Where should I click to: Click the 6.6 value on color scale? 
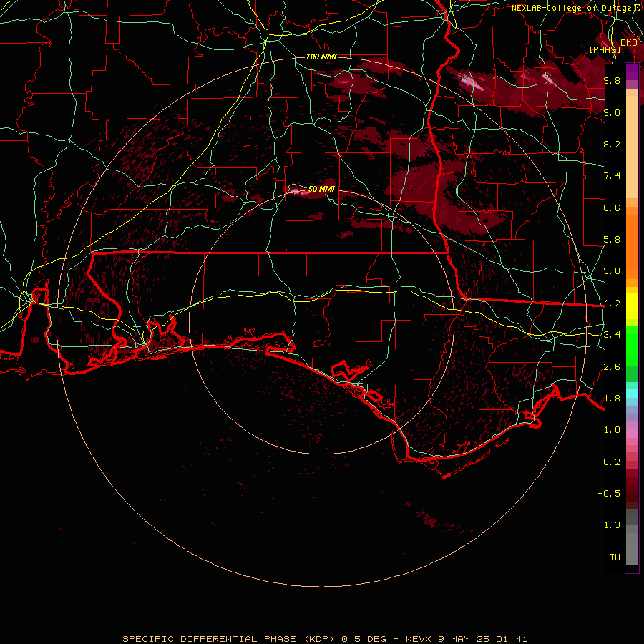(x=612, y=208)
